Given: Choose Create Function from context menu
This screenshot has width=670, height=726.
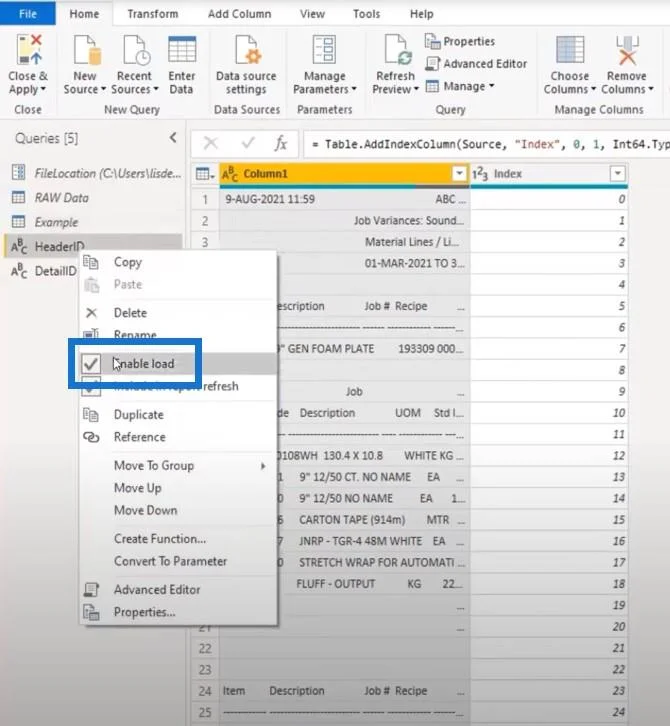Looking at the screenshot, I should point(180,539).
